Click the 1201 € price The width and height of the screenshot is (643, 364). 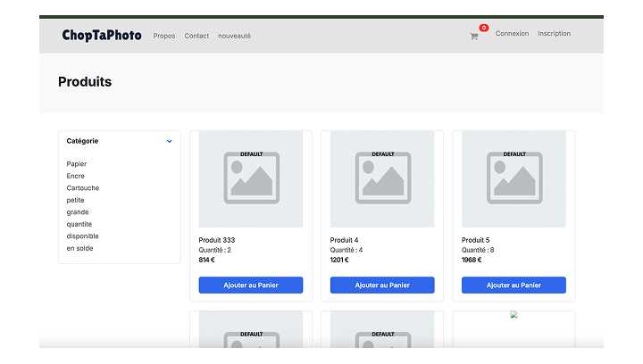pos(339,260)
